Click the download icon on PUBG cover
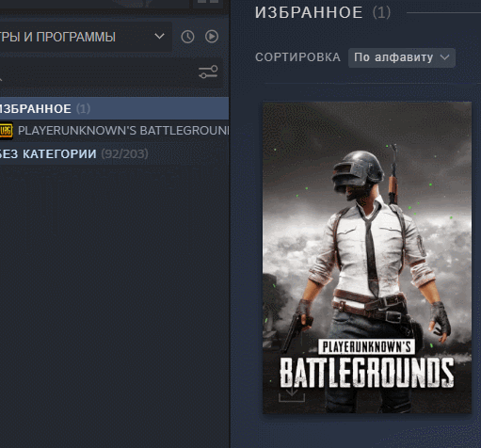The height and width of the screenshot is (448, 481). (x=292, y=394)
